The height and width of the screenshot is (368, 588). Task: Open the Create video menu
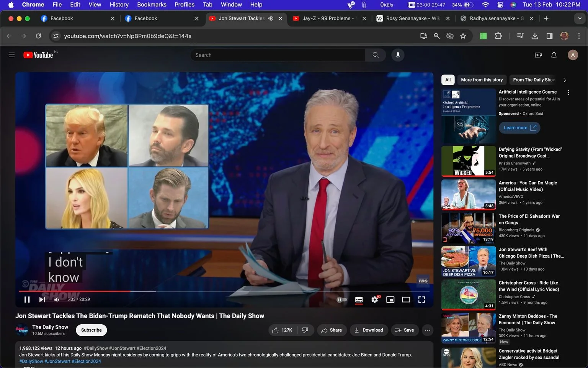point(538,55)
